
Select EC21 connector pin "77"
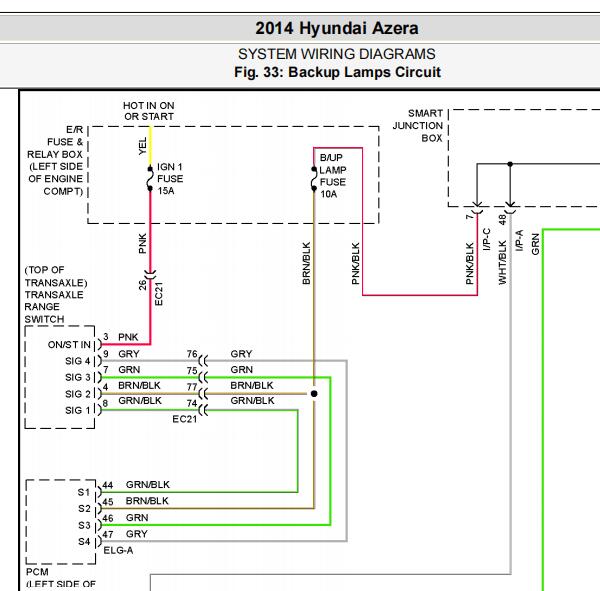[192, 387]
